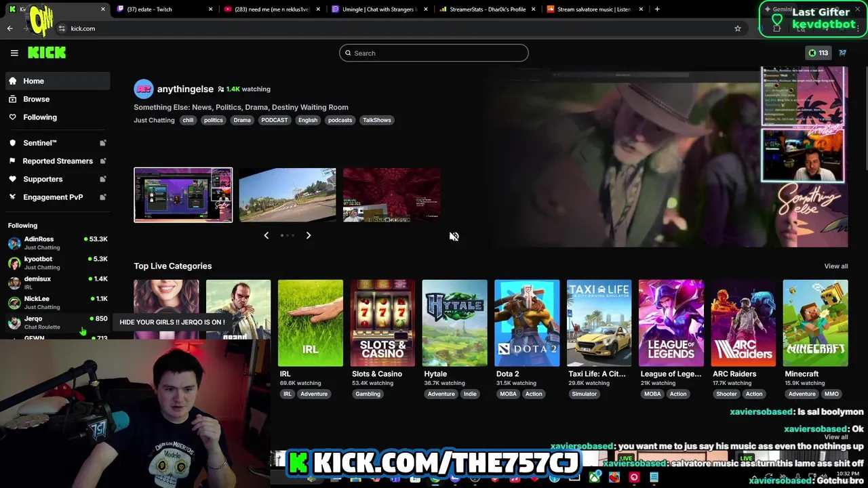This screenshot has width=868, height=488.
Task: Click NickLee avatar in Following list
Action: (x=14, y=302)
